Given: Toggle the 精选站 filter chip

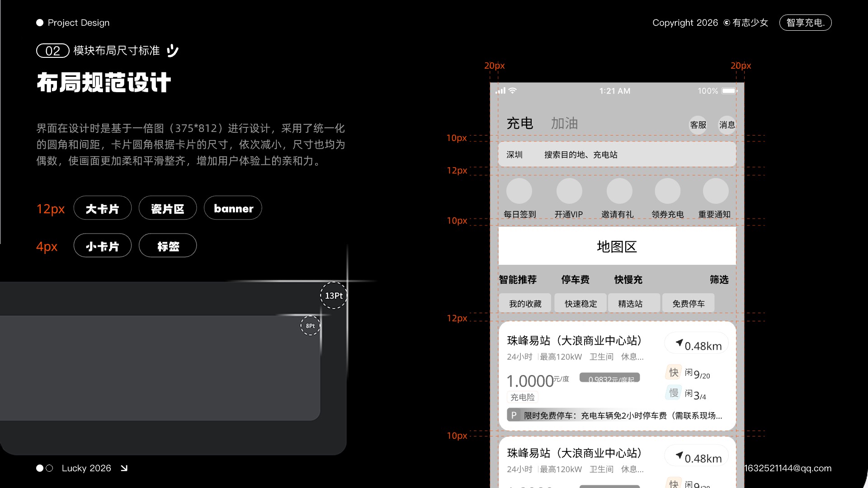Looking at the screenshot, I should pos(634,303).
